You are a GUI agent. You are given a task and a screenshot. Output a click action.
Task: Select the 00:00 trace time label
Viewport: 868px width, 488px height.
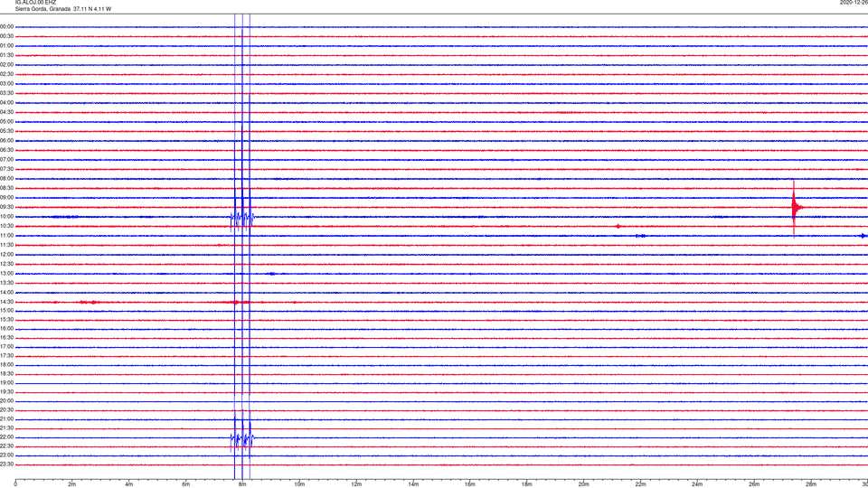coord(6,26)
